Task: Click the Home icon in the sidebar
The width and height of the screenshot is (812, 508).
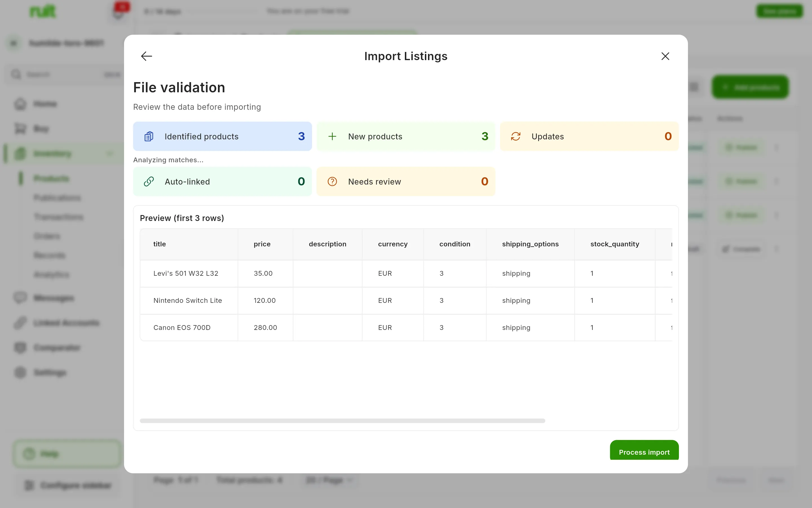Action: 21,104
